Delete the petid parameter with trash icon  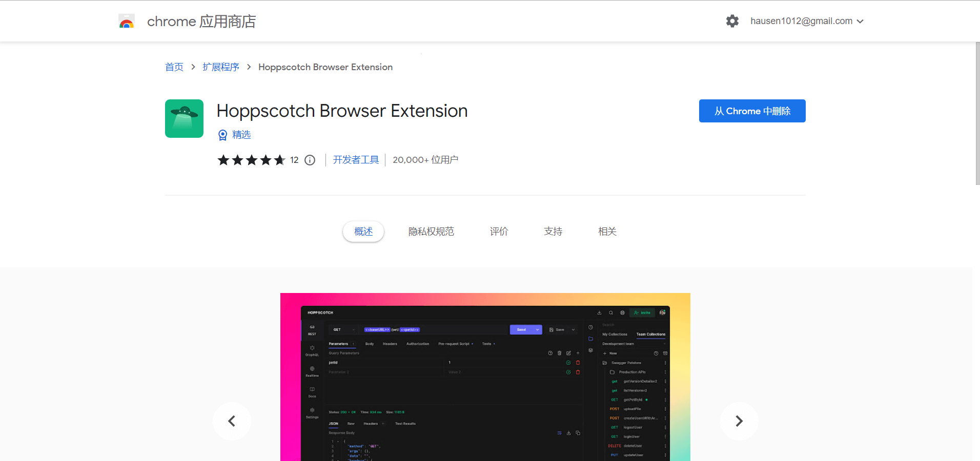[578, 363]
